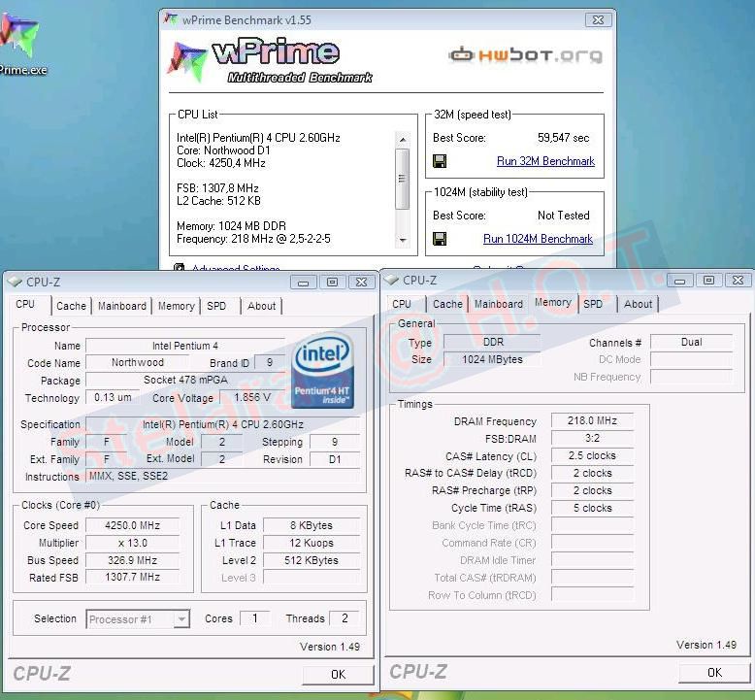Select the CPU tab in left CPU-Z
The height and width of the screenshot is (700, 755).
click(x=25, y=304)
